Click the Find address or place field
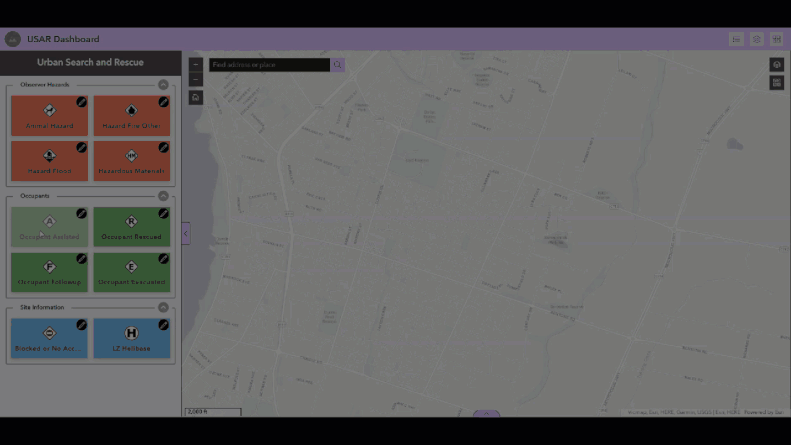Viewport: 791px width, 445px height. [269, 65]
